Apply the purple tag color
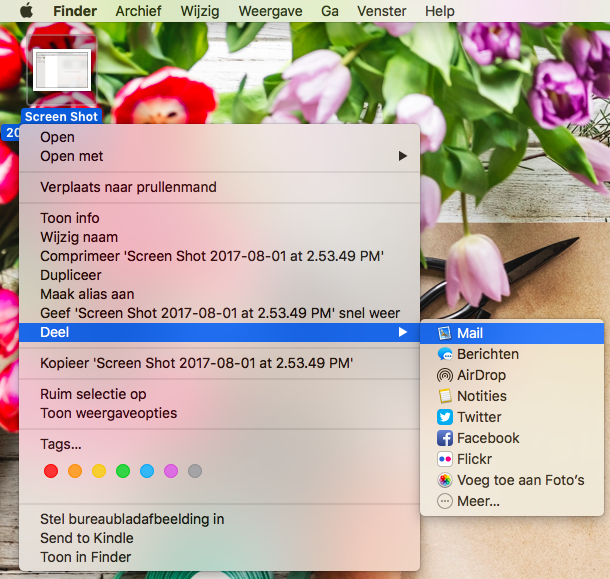610x579 pixels. click(x=171, y=471)
